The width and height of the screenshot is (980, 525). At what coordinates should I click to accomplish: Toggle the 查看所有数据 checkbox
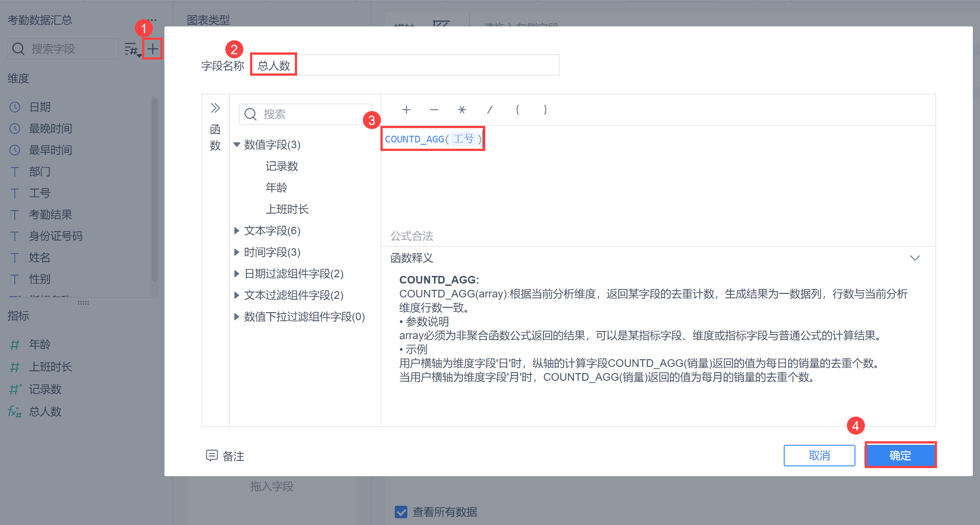(401, 512)
